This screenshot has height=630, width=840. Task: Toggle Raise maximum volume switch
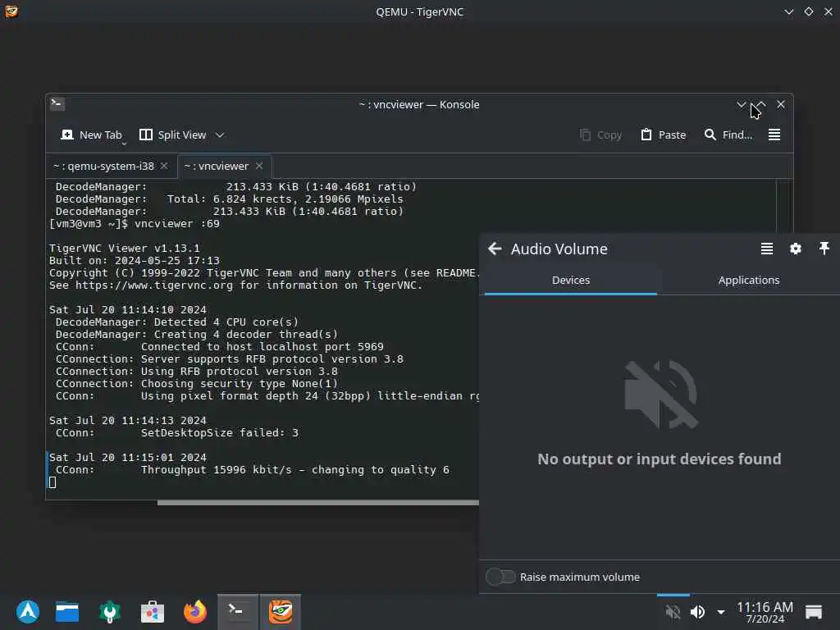pyautogui.click(x=500, y=577)
